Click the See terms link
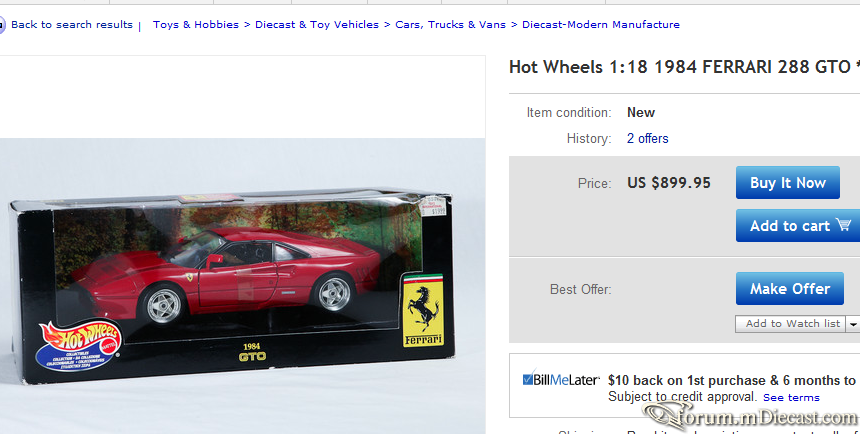 pyautogui.click(x=791, y=398)
